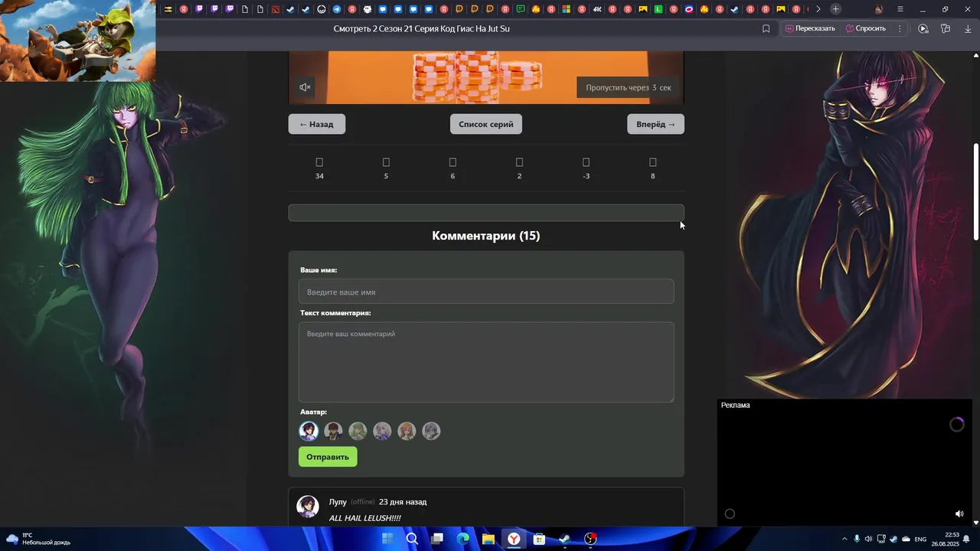Image resolution: width=980 pixels, height=551 pixels.
Task: Submit comment with Отправить button
Action: click(x=328, y=457)
